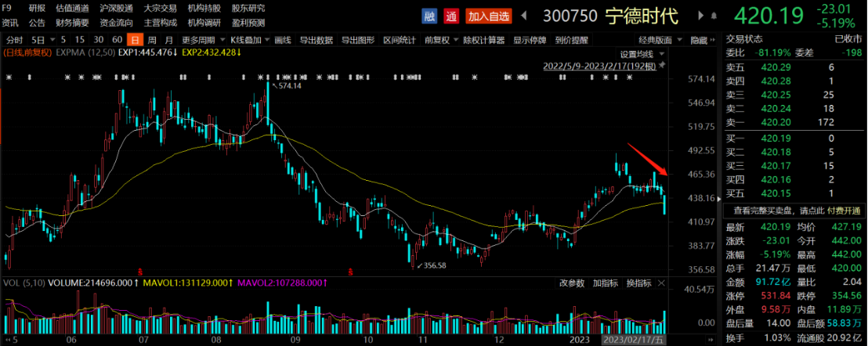Open the 公告 announcements menu
Viewport: 868px width, 346px height.
click(x=37, y=23)
